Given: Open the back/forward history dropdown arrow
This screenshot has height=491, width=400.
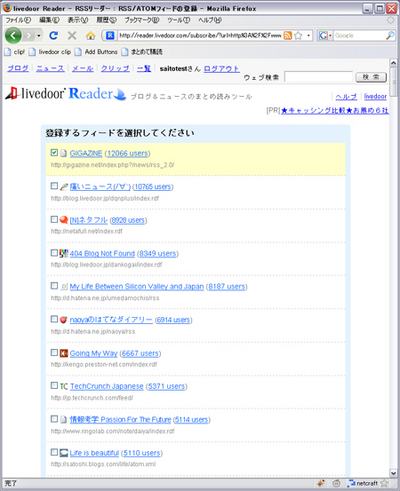Looking at the screenshot, I should pyautogui.click(x=39, y=35).
